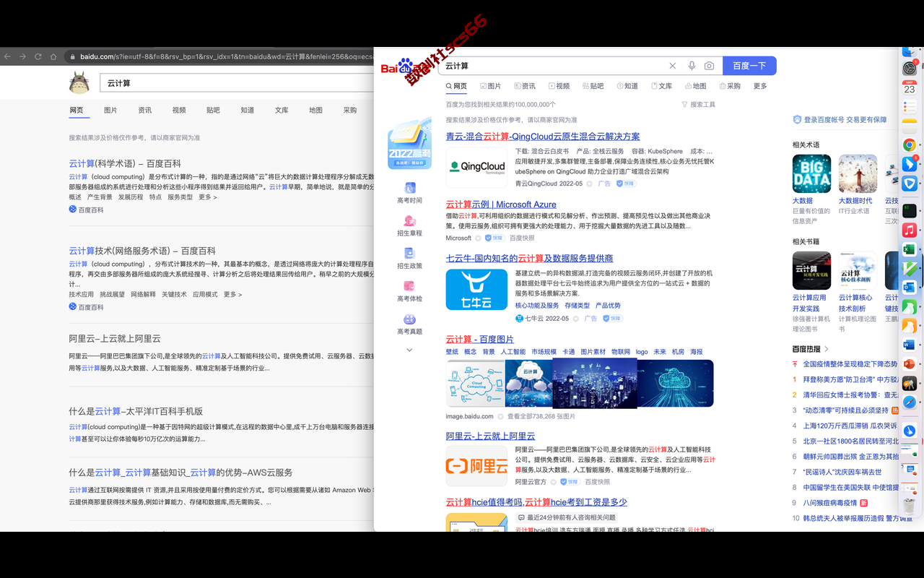The width and height of the screenshot is (924, 578).
Task: Open the 大数据 BIG DATA thumbnail
Action: (811, 174)
